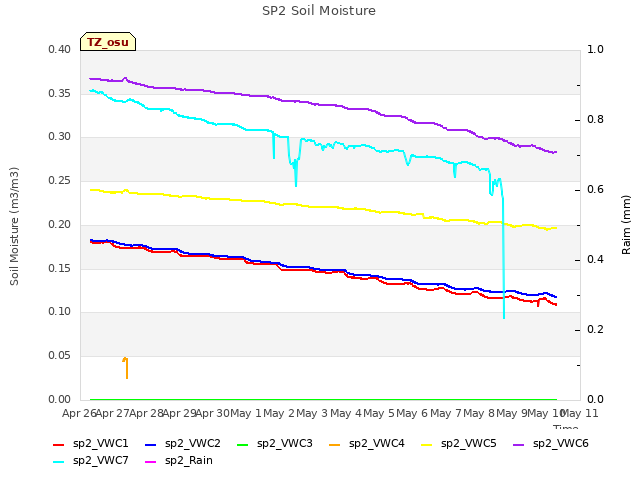
Task: Click the 0.25 left axis tick label
Action: click(59, 180)
